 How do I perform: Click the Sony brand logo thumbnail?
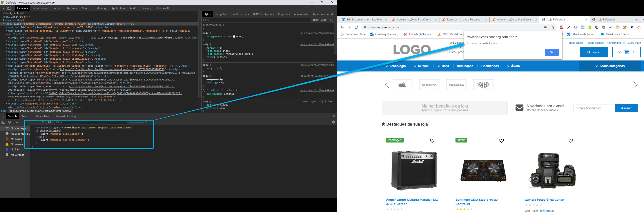tap(429, 85)
